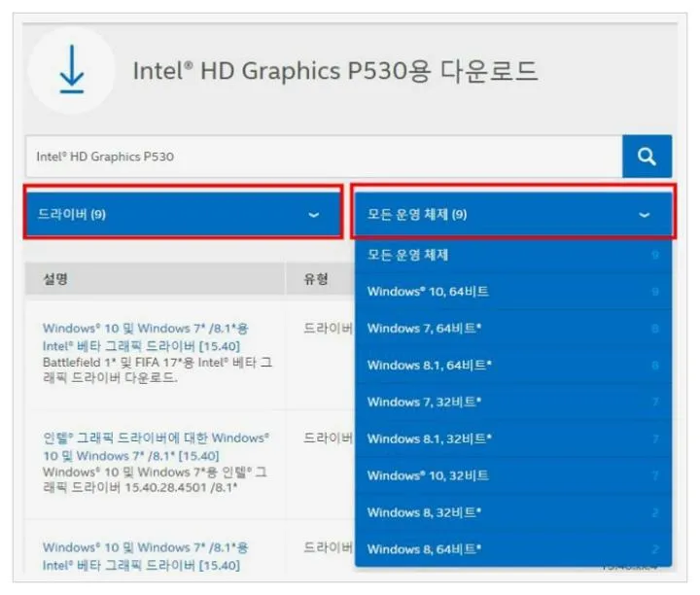Image resolution: width=700 pixels, height=595 pixels.
Task: Select Windows 7, 32비트 option
Action: (513, 402)
